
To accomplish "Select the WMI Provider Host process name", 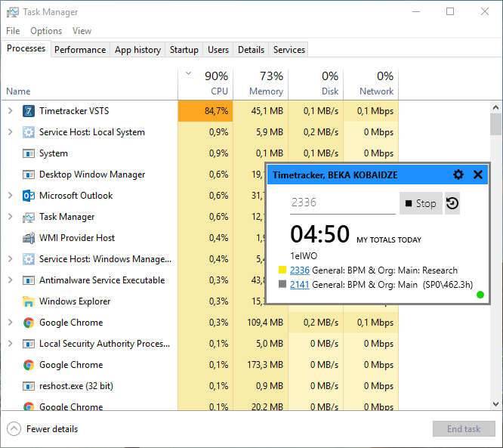I will click(x=77, y=238).
